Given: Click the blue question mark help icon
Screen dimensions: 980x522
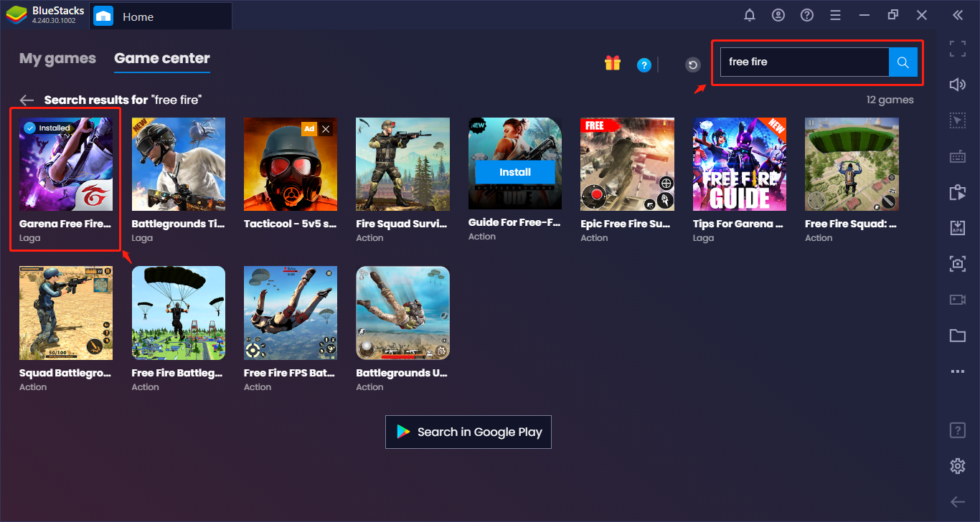Looking at the screenshot, I should click(644, 65).
